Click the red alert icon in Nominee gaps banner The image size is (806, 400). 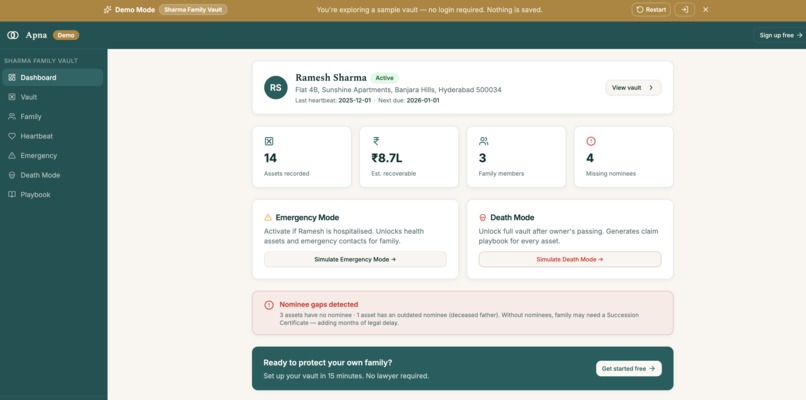tap(269, 305)
